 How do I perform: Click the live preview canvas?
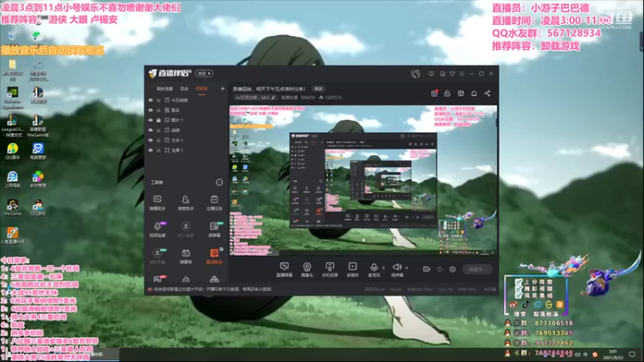tap(363, 180)
